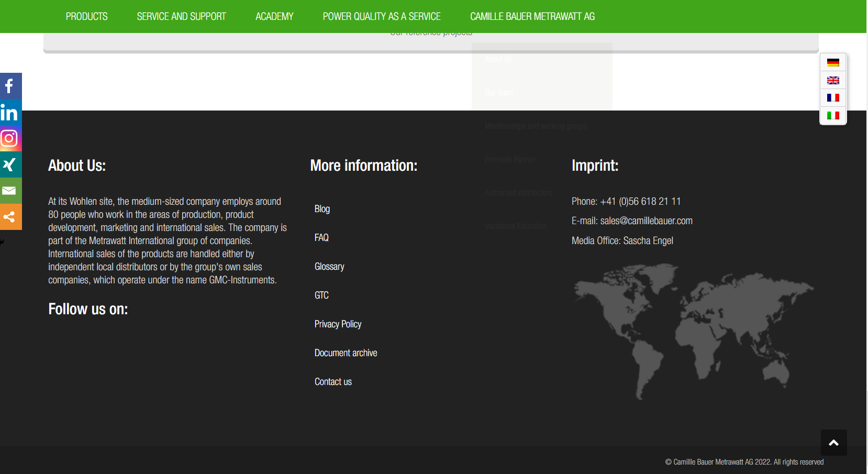Click the Media Office: Sascha Engel text
868x474 pixels.
(622, 240)
